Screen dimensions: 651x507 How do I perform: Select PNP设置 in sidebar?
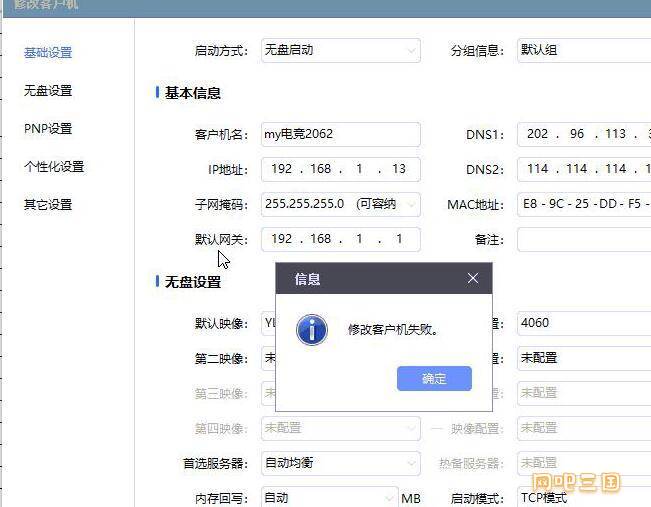click(48, 129)
